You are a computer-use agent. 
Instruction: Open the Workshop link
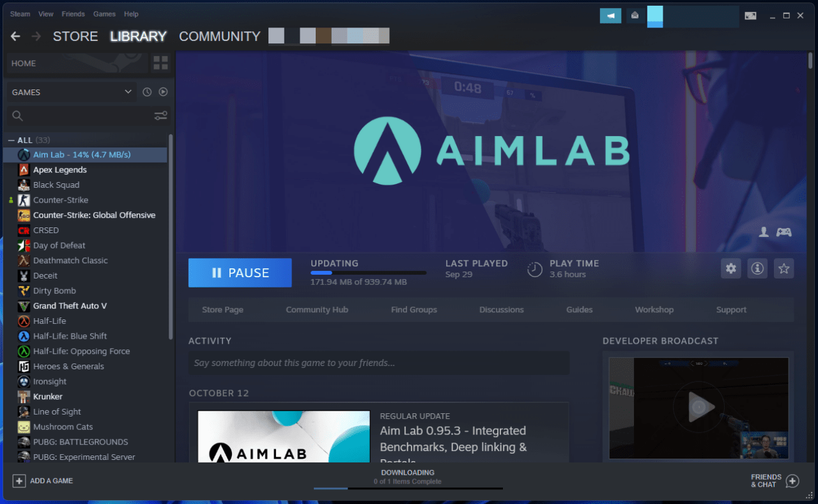tap(654, 310)
